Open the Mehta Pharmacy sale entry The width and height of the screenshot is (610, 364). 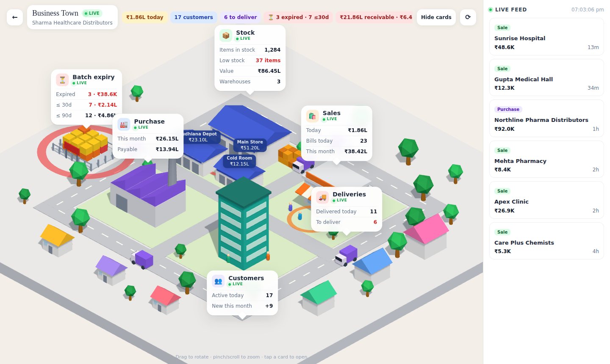[546, 160]
